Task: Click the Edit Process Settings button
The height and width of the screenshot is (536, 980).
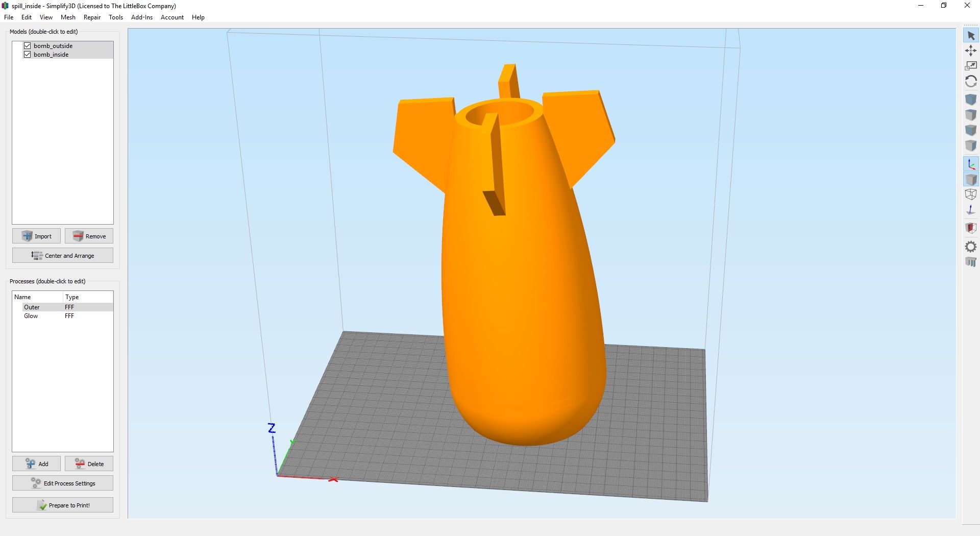Action: 63,483
